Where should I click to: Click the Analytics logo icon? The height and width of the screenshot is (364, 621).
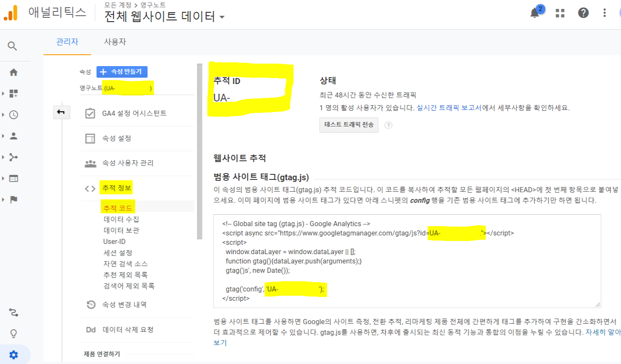click(x=11, y=13)
